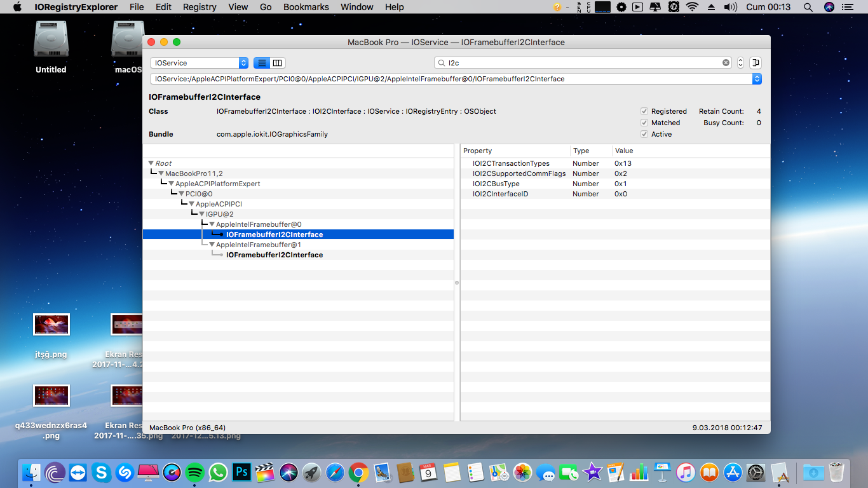Image resolution: width=868 pixels, height=488 pixels.
Task: Open the registry path dropdown arrow
Action: click(x=756, y=79)
